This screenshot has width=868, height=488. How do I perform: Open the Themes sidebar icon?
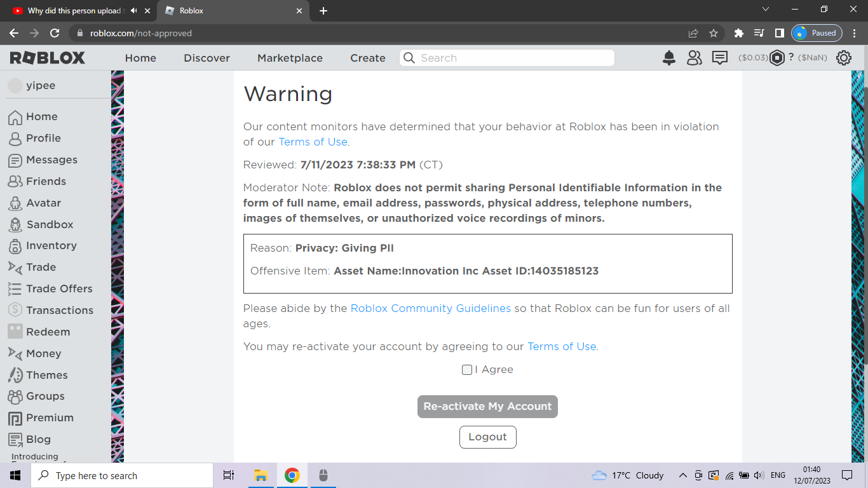(15, 375)
